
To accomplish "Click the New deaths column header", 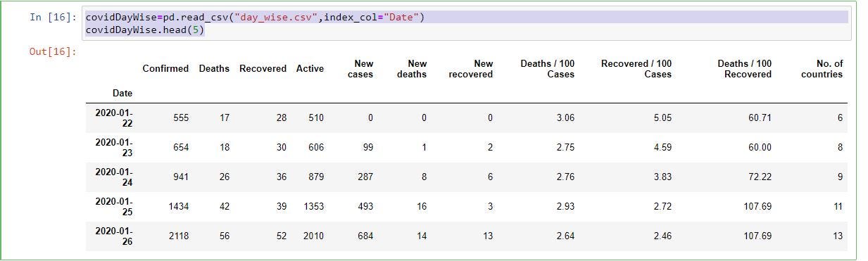I will pyautogui.click(x=412, y=69).
